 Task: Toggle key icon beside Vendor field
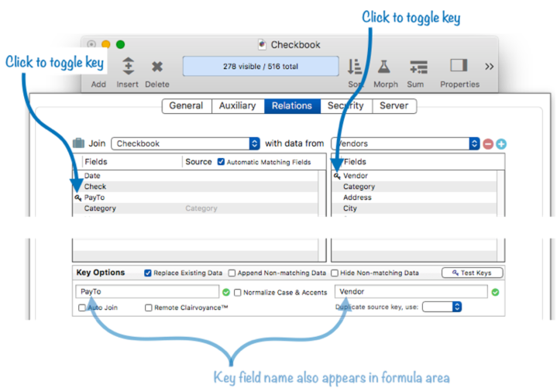tap(337, 176)
